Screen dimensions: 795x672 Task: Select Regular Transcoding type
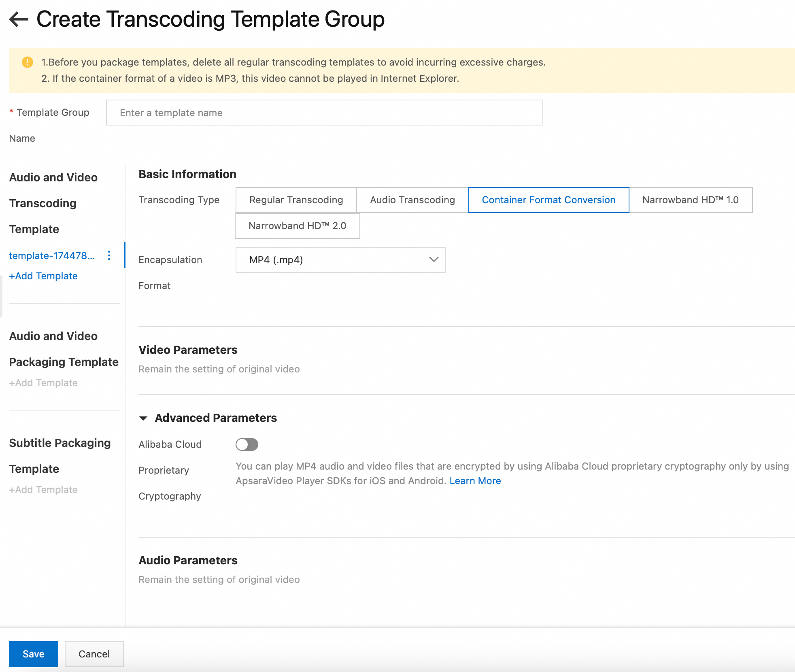click(x=296, y=200)
